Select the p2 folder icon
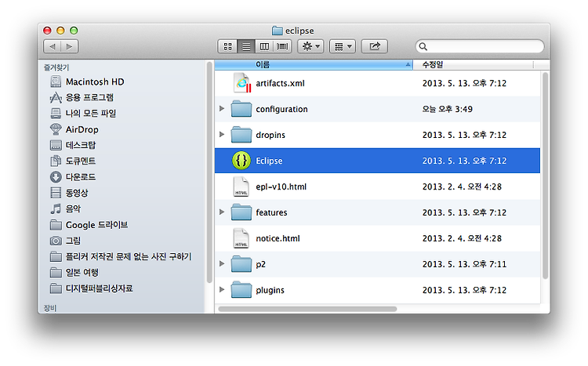Screen dimensions: 588x366 pyautogui.click(x=241, y=264)
